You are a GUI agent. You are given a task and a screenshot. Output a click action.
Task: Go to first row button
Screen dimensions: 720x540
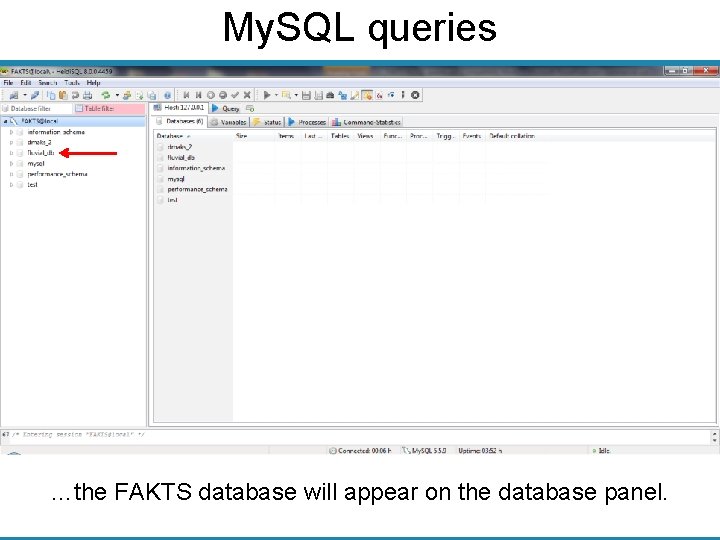186,95
